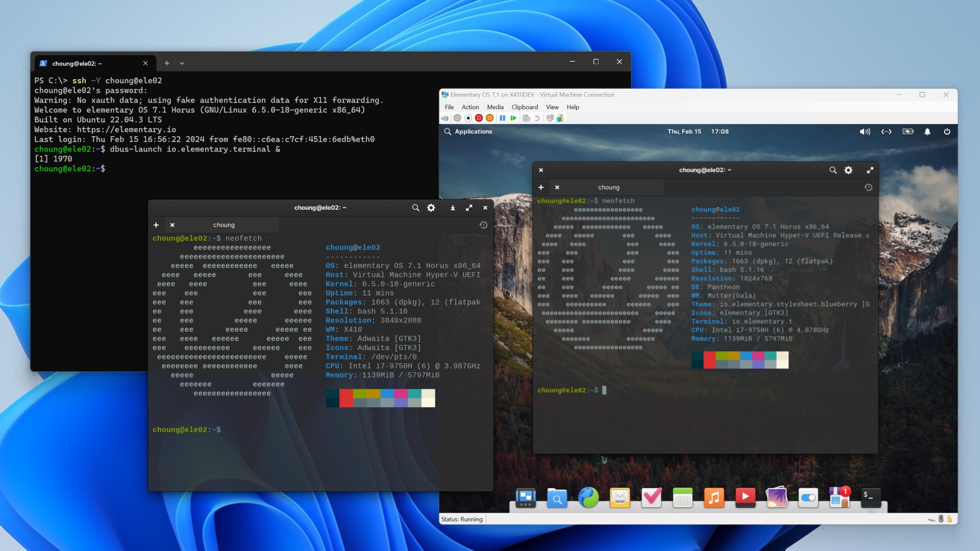Click the date and time in panel
Image resolution: width=980 pixels, height=551 pixels.
pyautogui.click(x=698, y=132)
